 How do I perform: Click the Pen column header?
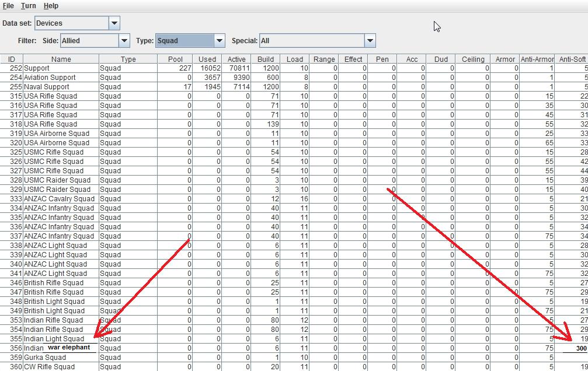382,60
